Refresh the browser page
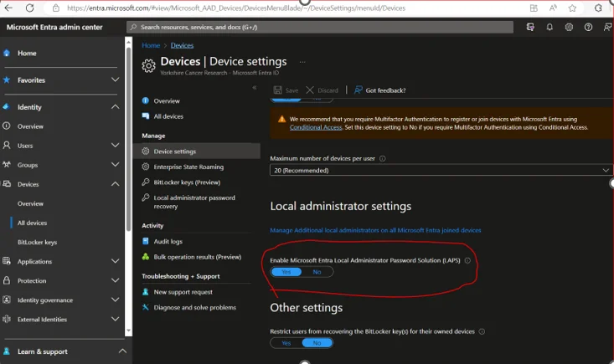614x364 pixels. [31, 8]
